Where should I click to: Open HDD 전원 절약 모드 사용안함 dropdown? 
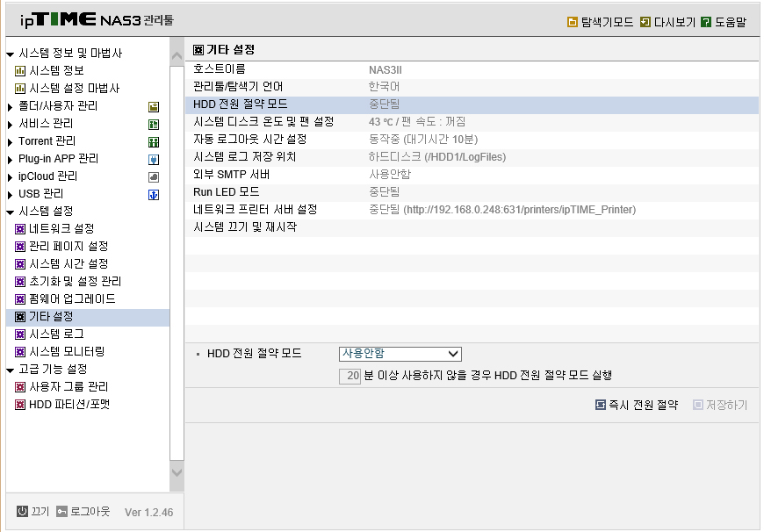pyautogui.click(x=400, y=354)
